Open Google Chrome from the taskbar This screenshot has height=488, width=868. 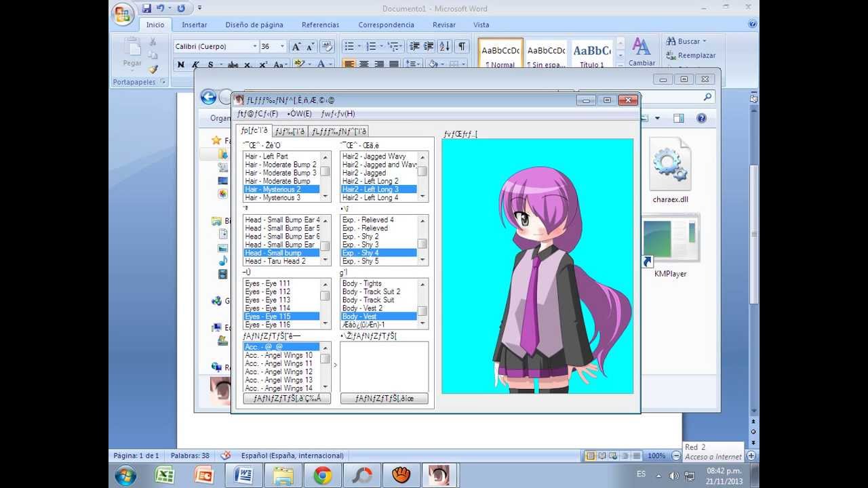point(322,475)
